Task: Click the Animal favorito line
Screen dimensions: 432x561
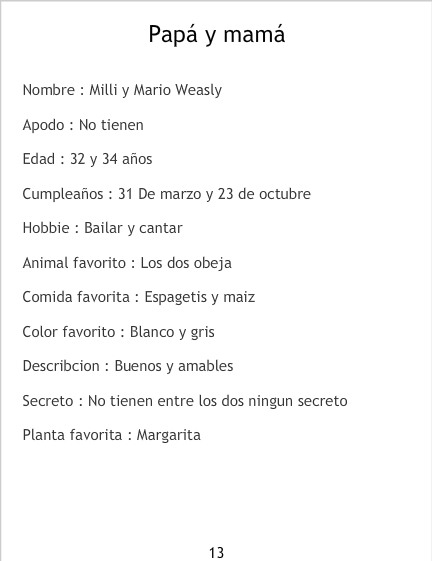Action: 127,263
